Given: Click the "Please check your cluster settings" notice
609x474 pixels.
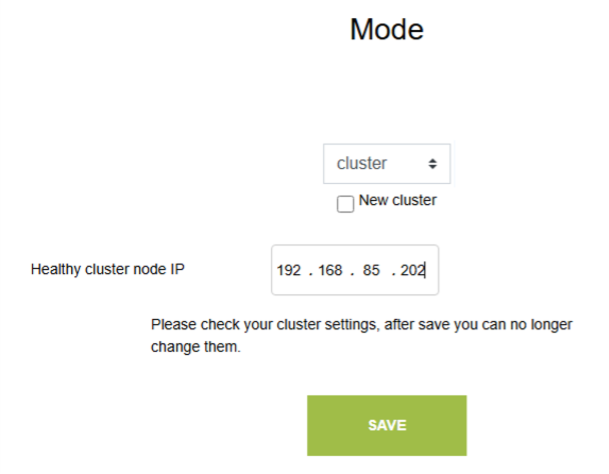Looking at the screenshot, I should click(x=365, y=325).
